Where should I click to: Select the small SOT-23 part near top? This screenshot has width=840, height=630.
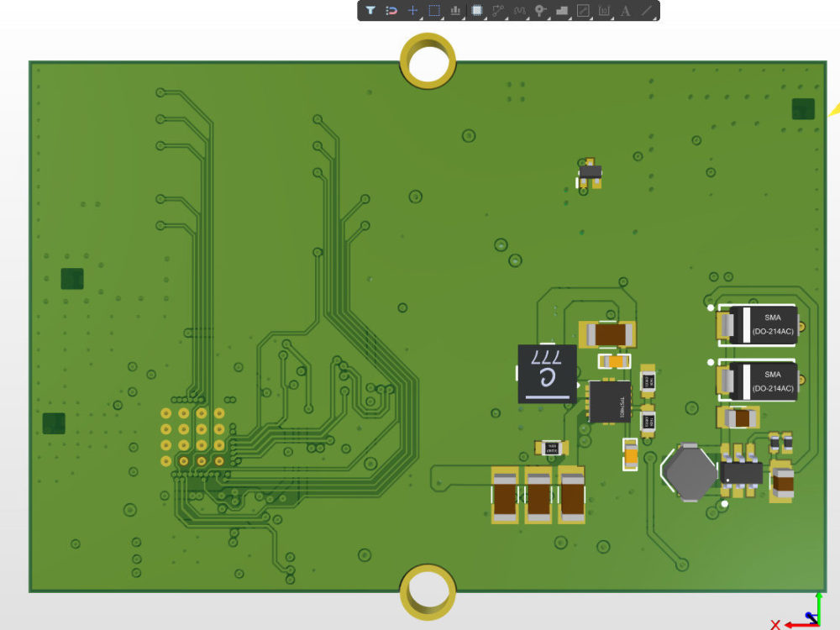[590, 173]
